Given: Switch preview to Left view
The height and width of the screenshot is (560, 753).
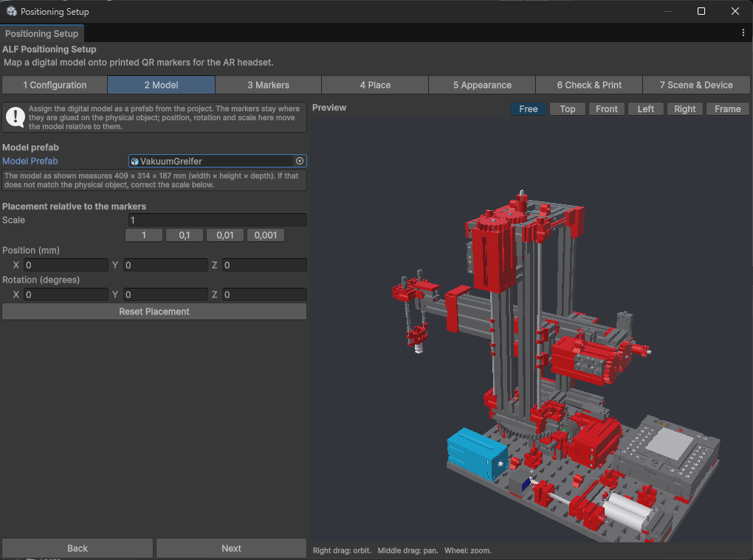Looking at the screenshot, I should point(646,109).
